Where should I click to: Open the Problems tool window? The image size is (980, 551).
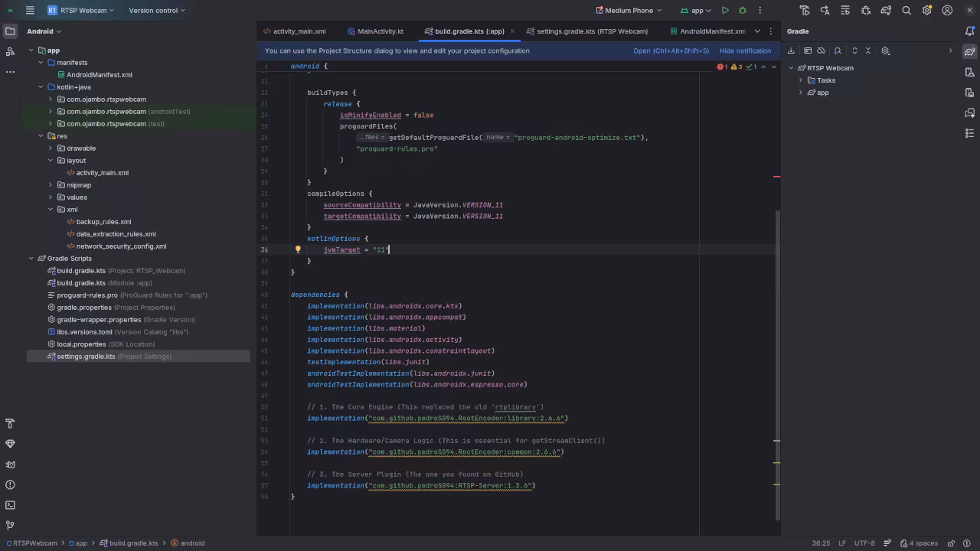pos(10,484)
